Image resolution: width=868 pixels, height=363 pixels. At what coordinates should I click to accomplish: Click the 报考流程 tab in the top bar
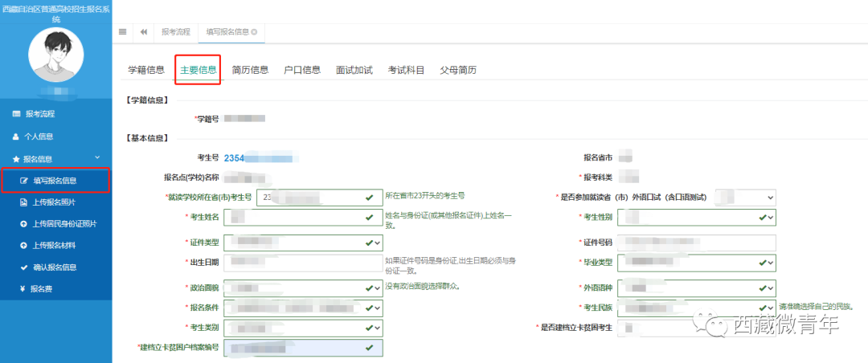175,32
